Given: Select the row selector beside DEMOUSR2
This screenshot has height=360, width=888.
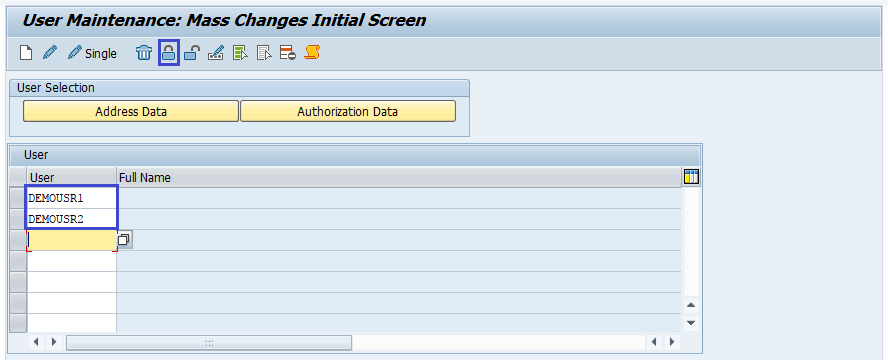Looking at the screenshot, I should [18, 219].
